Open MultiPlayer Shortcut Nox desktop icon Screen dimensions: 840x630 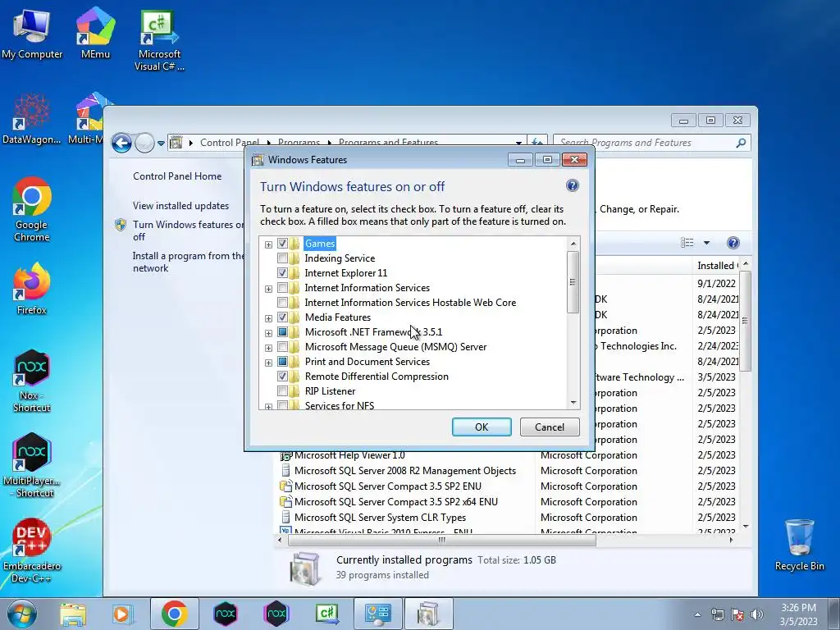32,466
